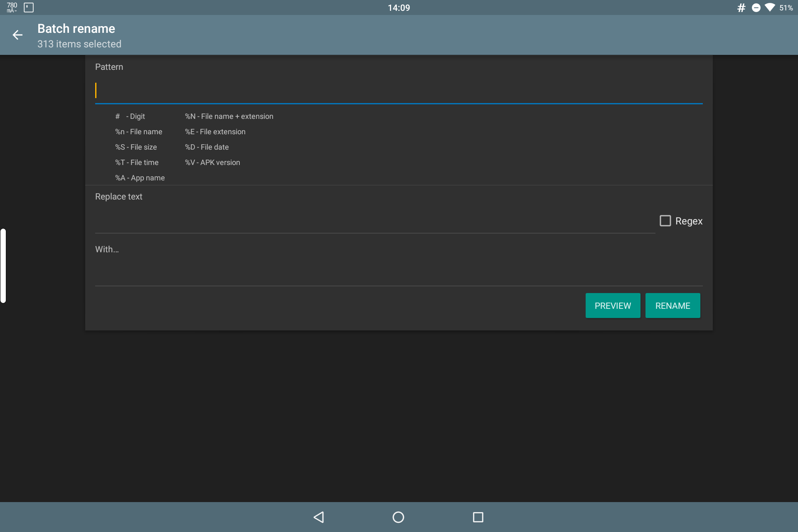This screenshot has height=532, width=798.
Task: Tap the Wi-Fi icon in the status bar
Action: click(770, 7)
